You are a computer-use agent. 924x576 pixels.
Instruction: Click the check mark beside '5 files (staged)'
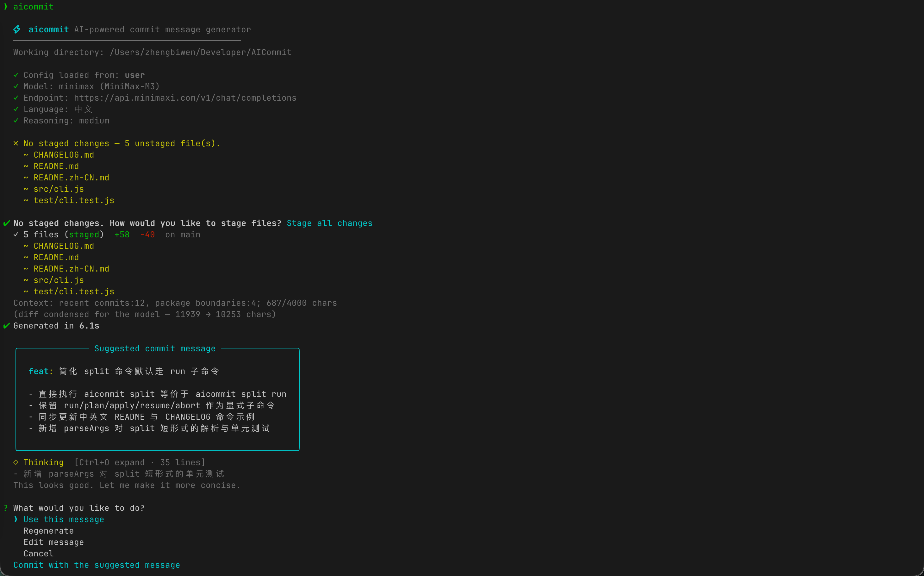pos(16,234)
